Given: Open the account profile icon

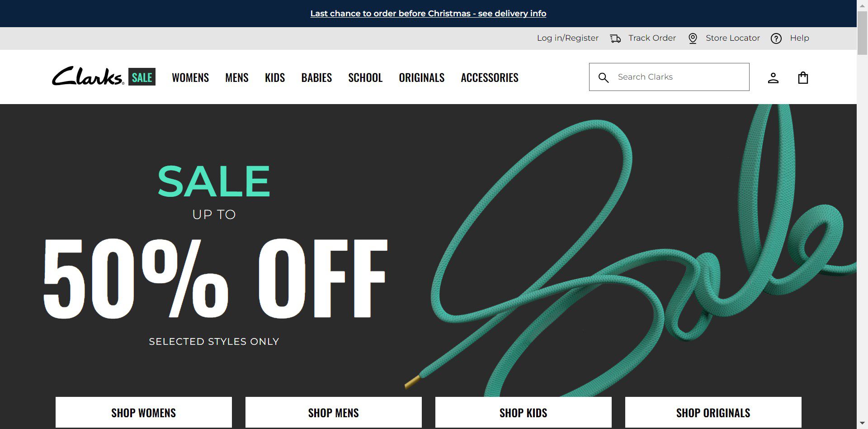Looking at the screenshot, I should pos(773,78).
